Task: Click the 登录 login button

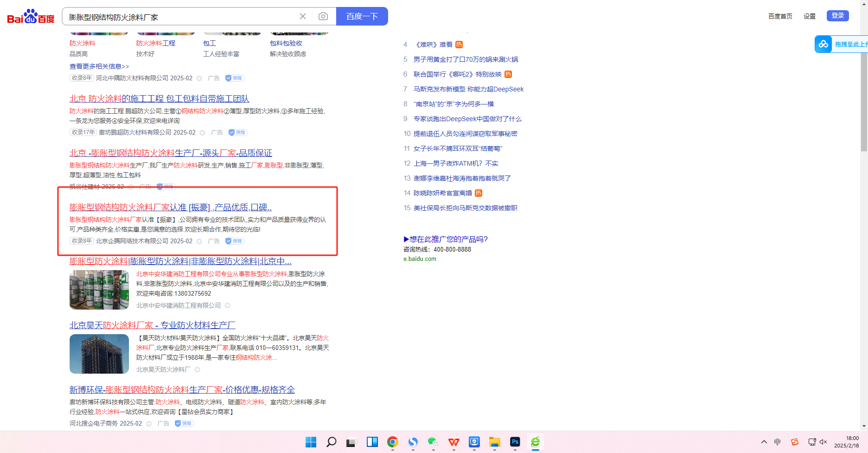Action: pyautogui.click(x=837, y=16)
